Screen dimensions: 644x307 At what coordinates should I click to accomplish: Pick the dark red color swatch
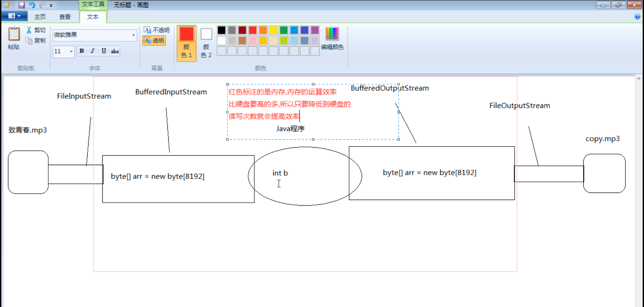pos(242,30)
